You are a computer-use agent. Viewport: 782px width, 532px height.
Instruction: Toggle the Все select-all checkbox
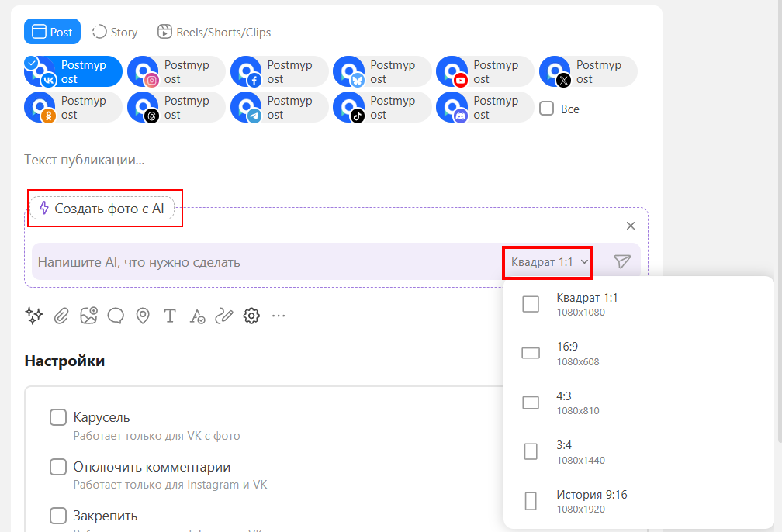(546, 109)
